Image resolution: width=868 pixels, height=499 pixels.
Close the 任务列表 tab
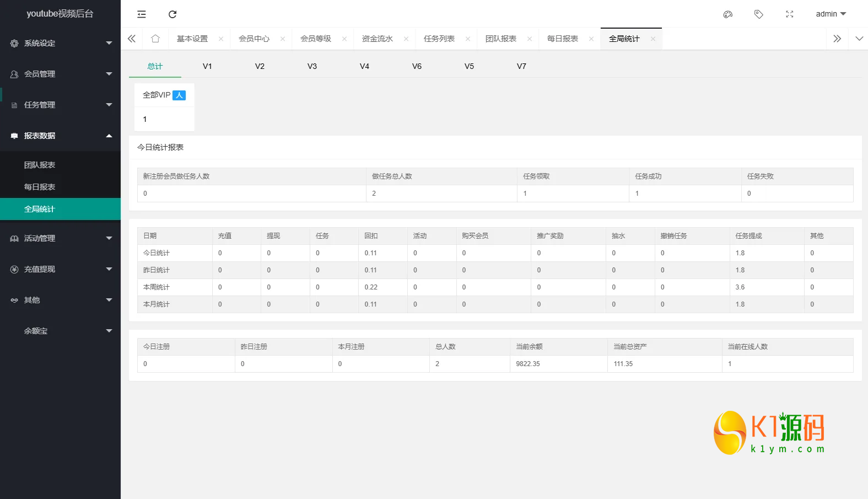pyautogui.click(x=468, y=39)
